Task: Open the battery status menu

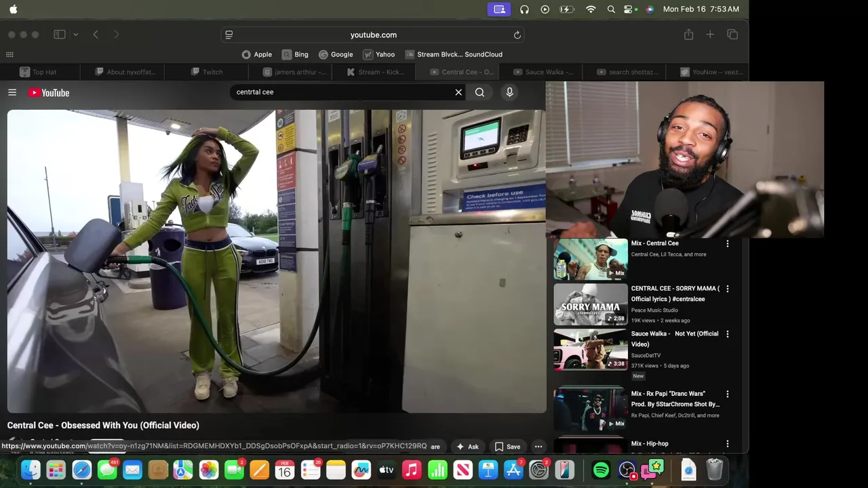Action: coord(567,9)
